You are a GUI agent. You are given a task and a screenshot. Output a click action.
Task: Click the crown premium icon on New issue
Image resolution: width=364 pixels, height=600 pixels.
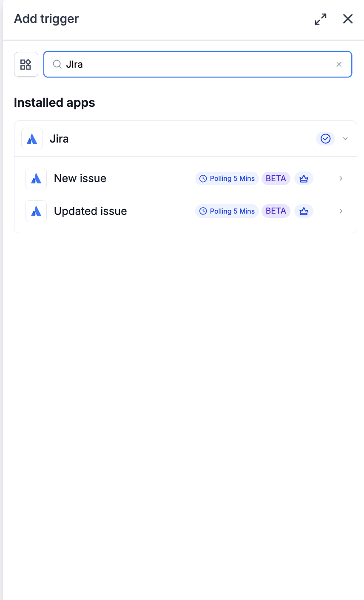(304, 178)
